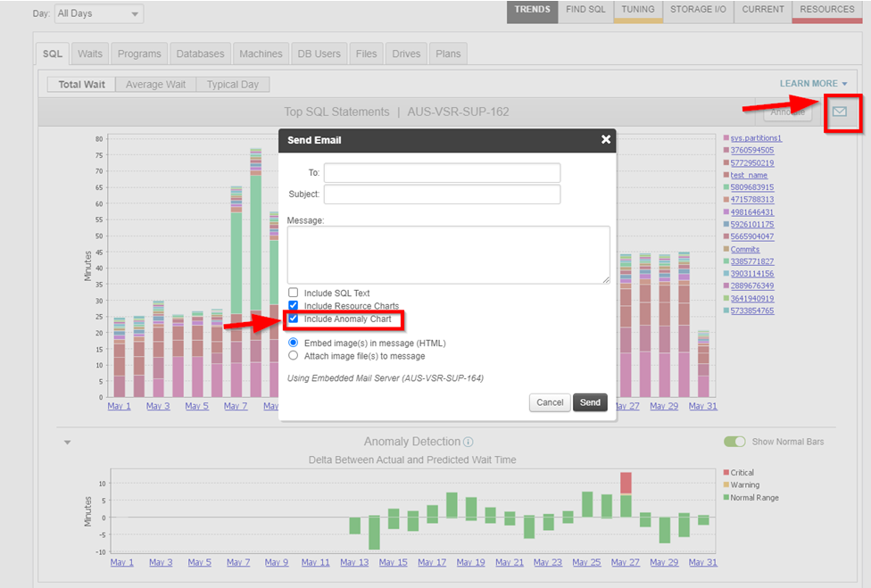Click the email envelope icon

click(840, 112)
